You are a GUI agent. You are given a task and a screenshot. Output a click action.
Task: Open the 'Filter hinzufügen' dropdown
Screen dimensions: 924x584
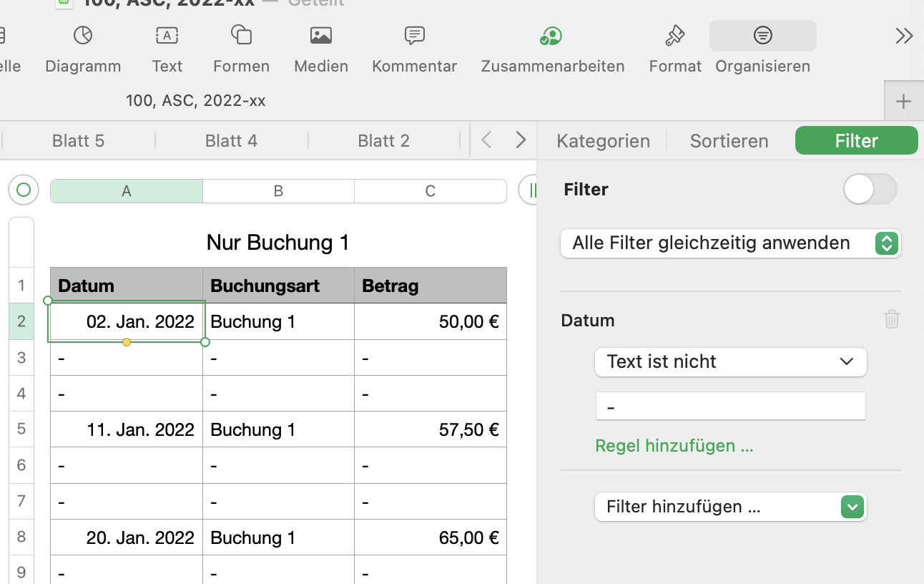point(730,507)
